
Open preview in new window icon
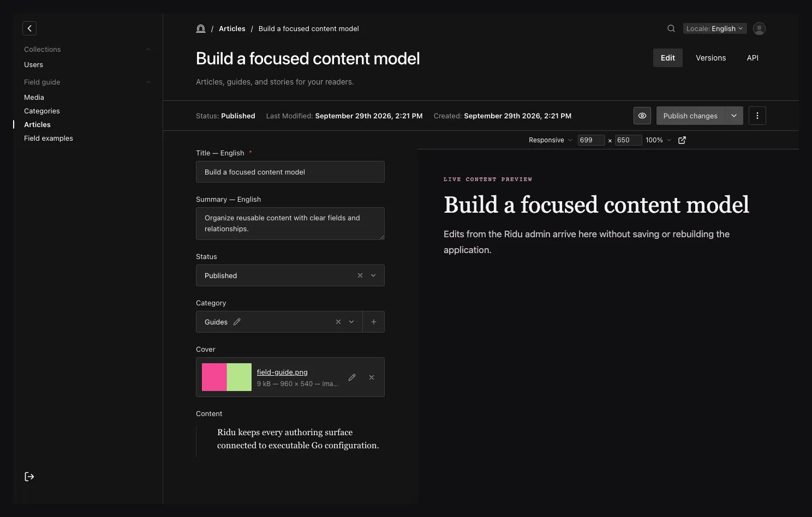682,140
